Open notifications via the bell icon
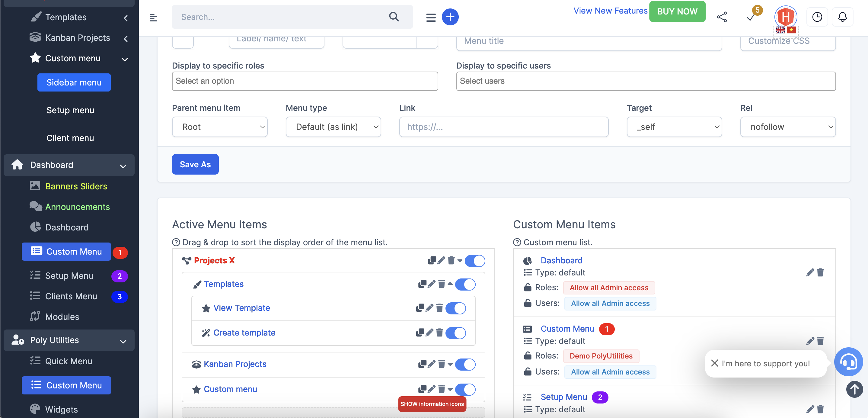 (x=842, y=17)
